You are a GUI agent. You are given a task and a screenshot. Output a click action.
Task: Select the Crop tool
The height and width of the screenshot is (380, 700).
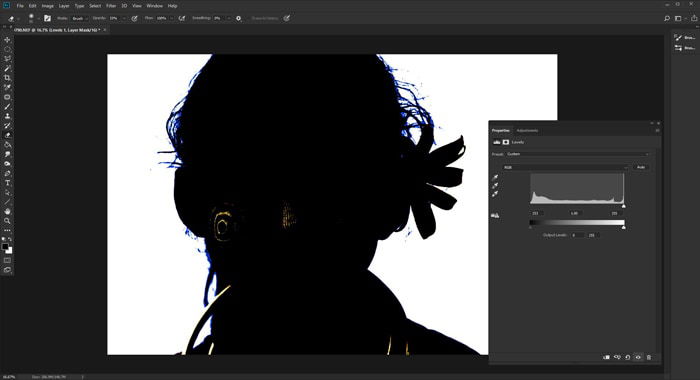[7, 78]
